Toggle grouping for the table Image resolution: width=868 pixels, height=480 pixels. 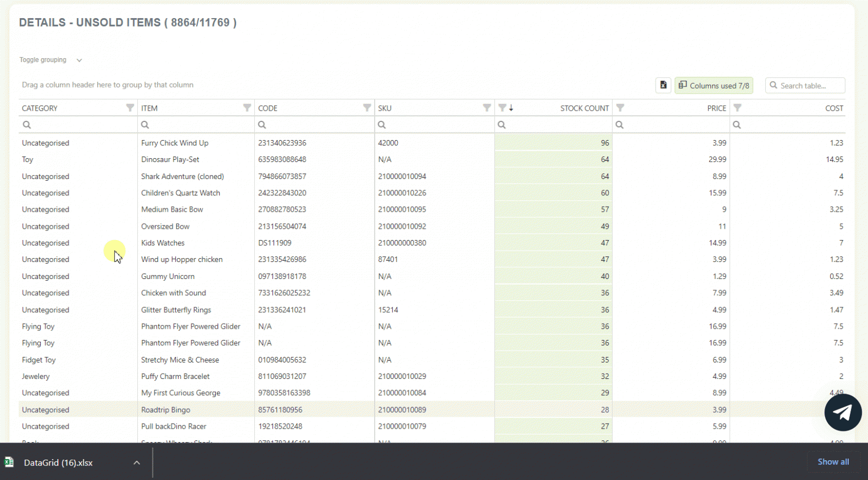coord(43,59)
